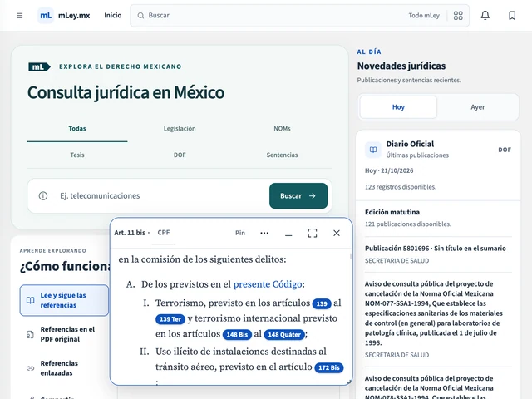Expand the Art. 11 bis panel to fullscreen
The image size is (532, 399).
[313, 233]
